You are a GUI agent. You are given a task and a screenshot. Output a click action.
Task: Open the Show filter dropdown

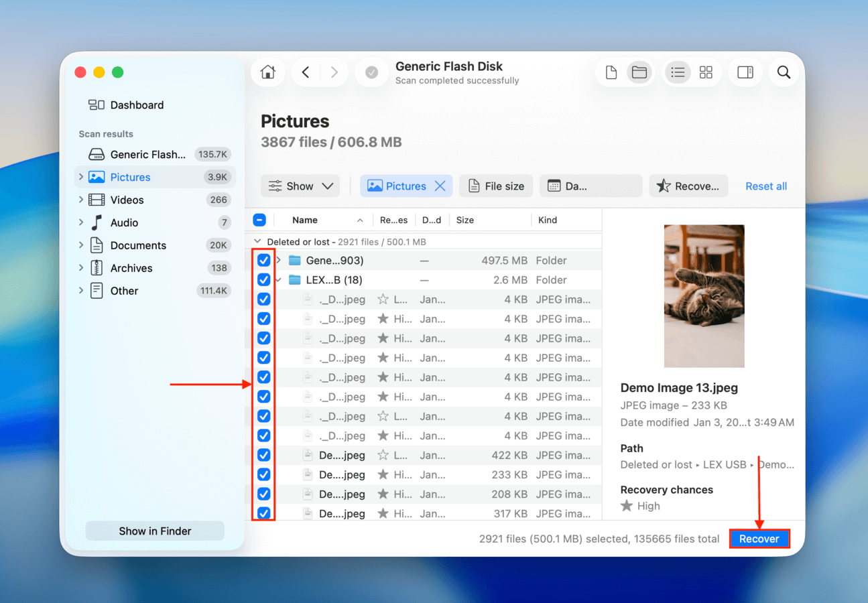point(300,186)
